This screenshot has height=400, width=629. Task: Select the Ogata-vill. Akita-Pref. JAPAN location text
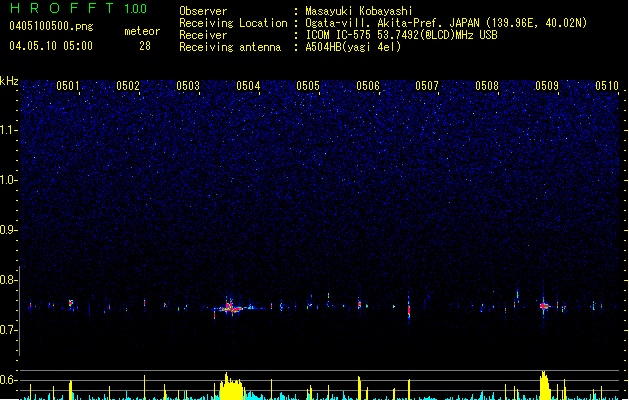click(446, 23)
